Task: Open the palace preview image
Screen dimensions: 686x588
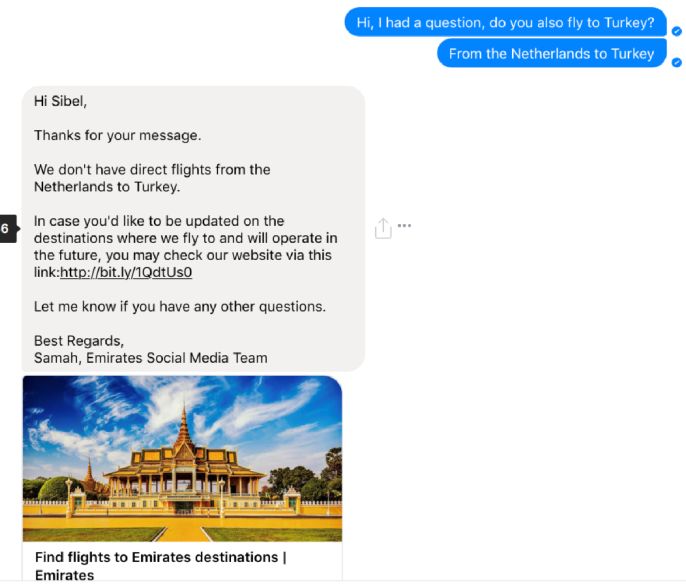Action: pos(182,458)
